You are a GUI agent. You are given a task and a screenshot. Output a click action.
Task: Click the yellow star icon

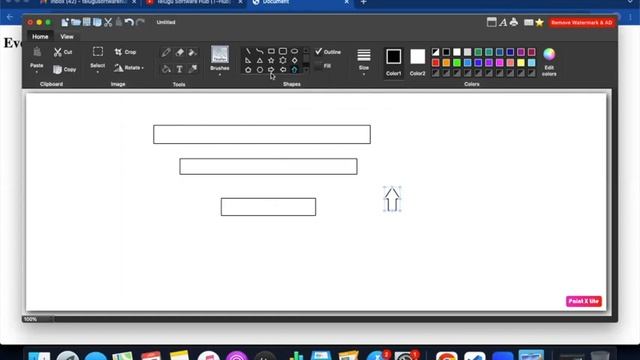click(540, 22)
